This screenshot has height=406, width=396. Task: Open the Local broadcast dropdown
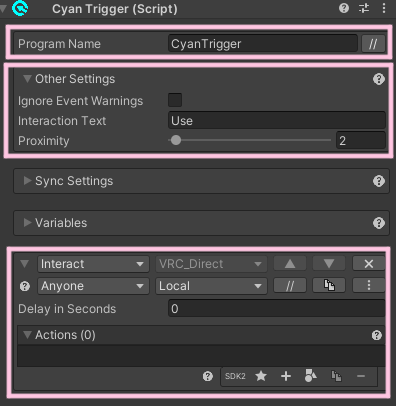pyautogui.click(x=211, y=286)
